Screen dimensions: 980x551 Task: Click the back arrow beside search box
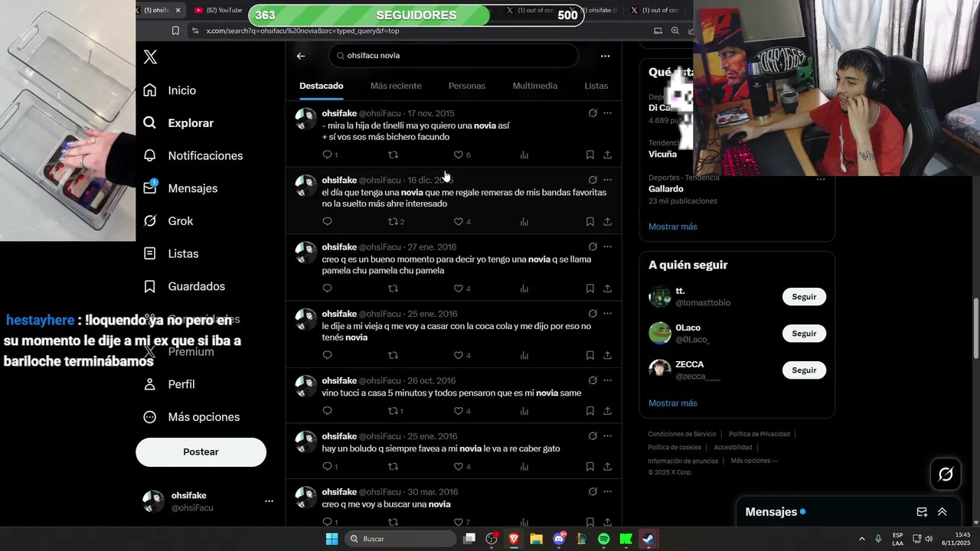click(301, 56)
